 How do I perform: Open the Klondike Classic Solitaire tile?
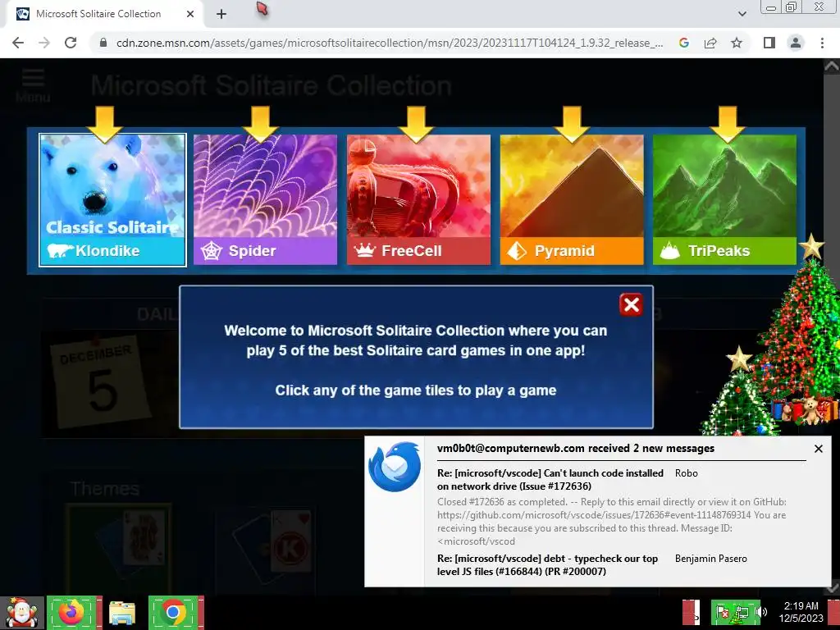(x=112, y=200)
